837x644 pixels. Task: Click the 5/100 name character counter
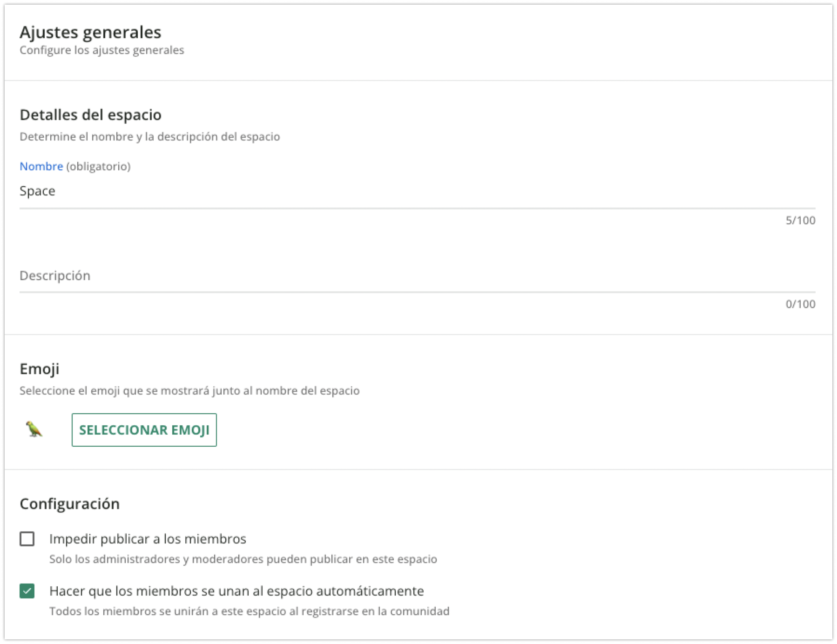(800, 220)
